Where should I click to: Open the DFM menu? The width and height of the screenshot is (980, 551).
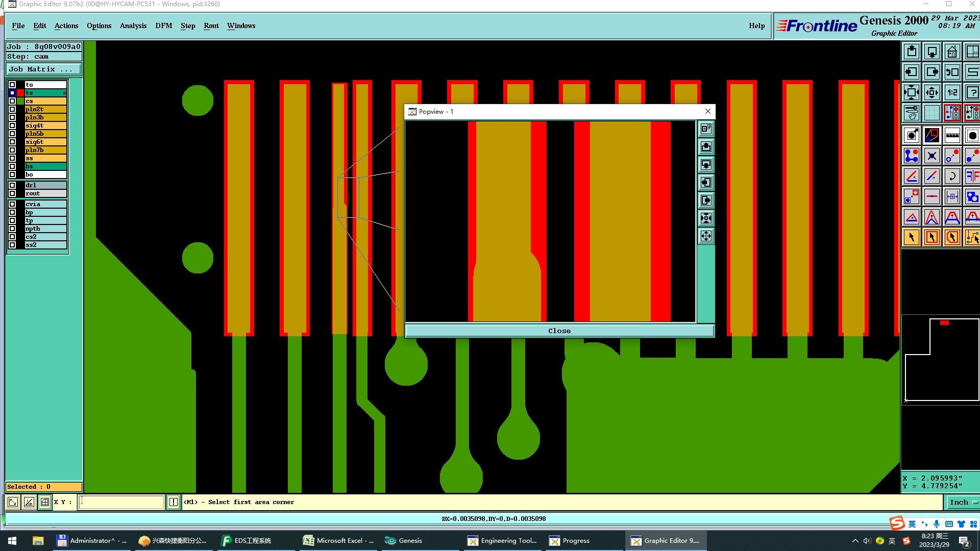[163, 26]
